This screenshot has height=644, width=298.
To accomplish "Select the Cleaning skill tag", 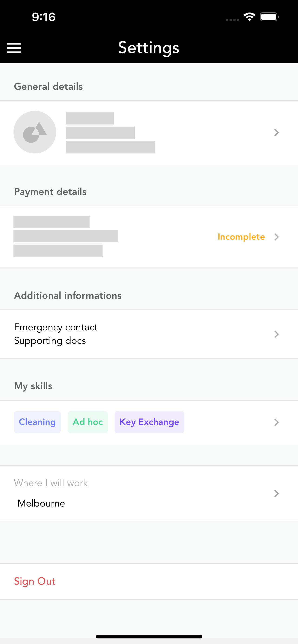I will tap(37, 422).
